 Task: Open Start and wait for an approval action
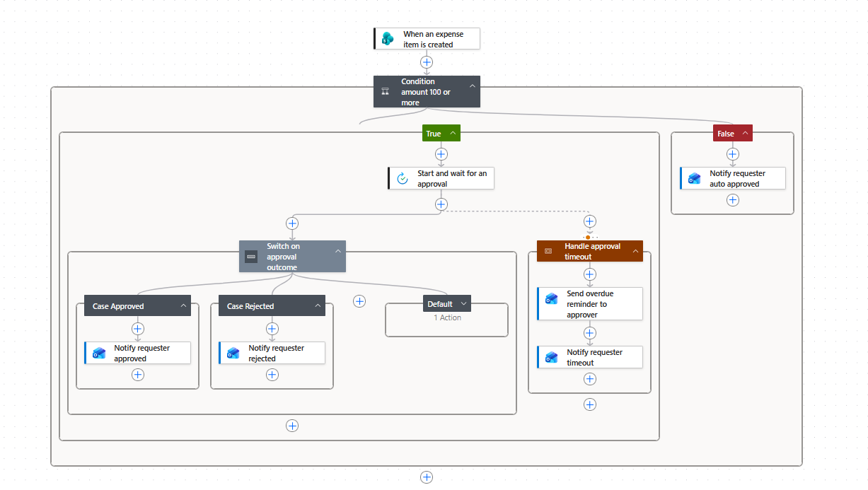pos(441,178)
